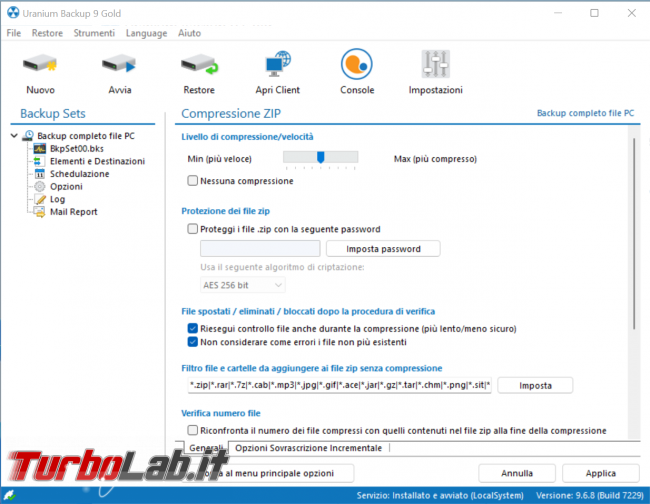
Task: Click the 'Max (più compresso)' label
Action: (x=435, y=159)
